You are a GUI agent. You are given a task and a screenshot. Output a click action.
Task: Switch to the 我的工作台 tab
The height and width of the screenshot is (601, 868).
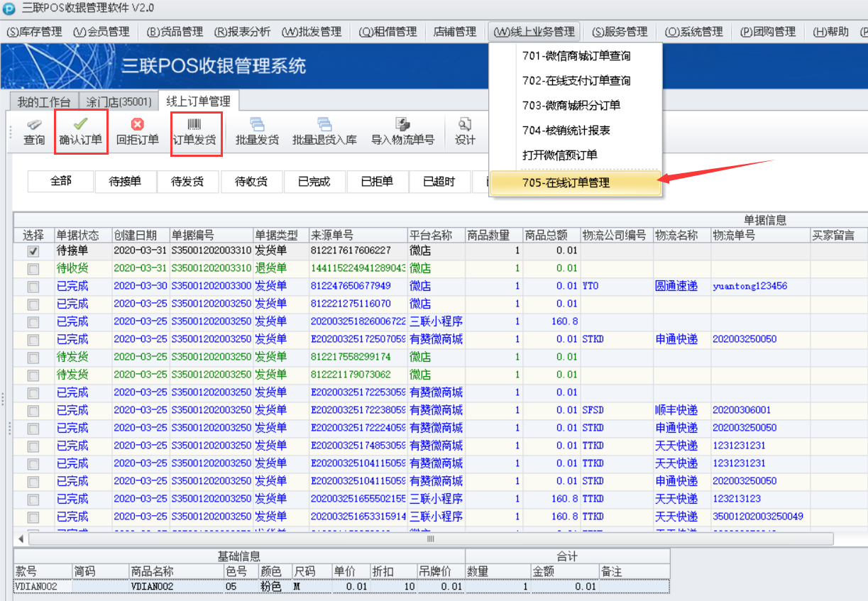44,101
